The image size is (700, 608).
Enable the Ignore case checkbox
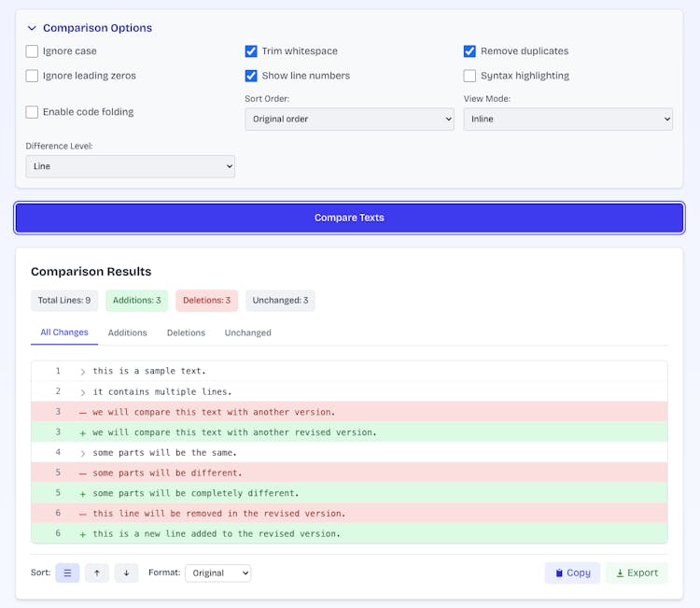32,51
